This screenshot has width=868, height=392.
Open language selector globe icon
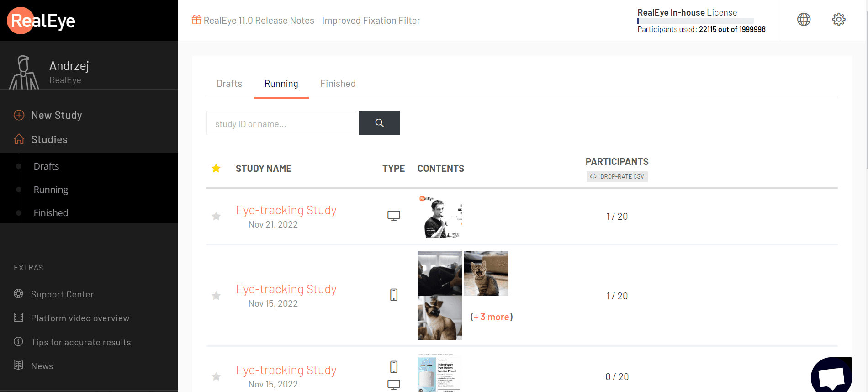(804, 19)
